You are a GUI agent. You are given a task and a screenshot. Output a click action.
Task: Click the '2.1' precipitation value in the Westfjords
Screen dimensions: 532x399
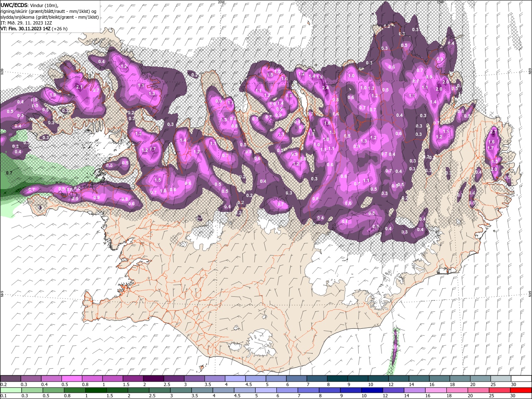click(x=80, y=86)
